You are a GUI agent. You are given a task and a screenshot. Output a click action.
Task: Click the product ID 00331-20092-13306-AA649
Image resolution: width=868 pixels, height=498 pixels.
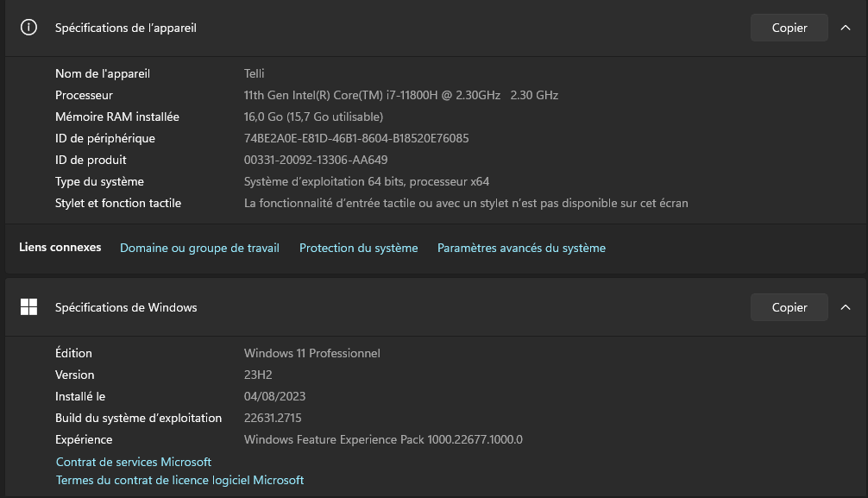pos(316,160)
